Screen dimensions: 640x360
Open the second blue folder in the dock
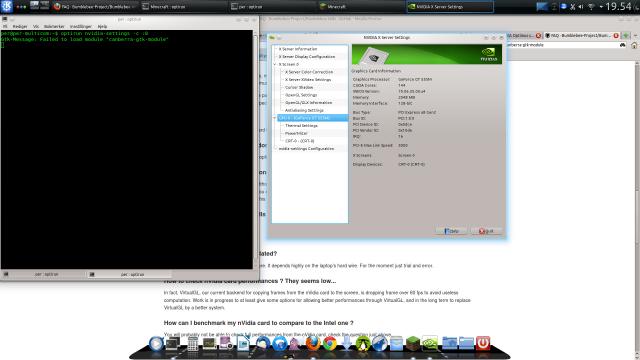point(466,344)
